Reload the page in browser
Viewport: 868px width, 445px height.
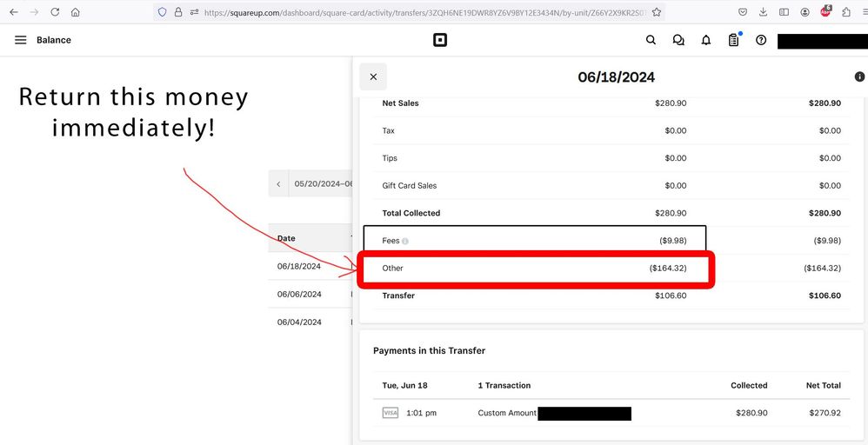click(x=55, y=12)
